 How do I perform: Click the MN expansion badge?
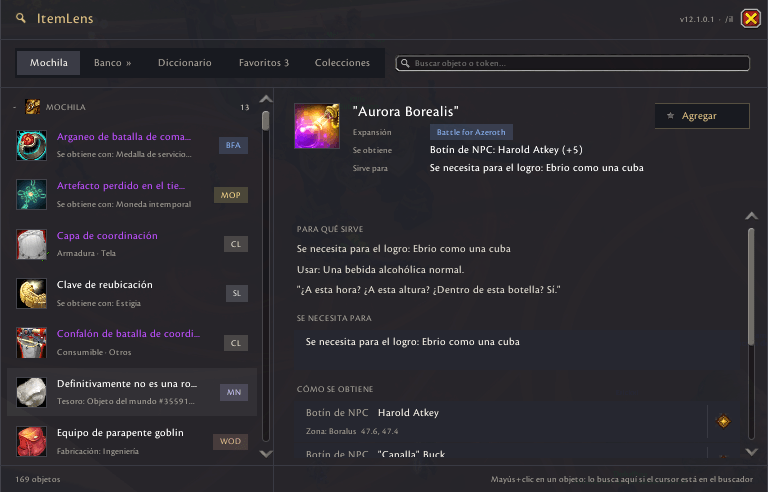pos(234,392)
